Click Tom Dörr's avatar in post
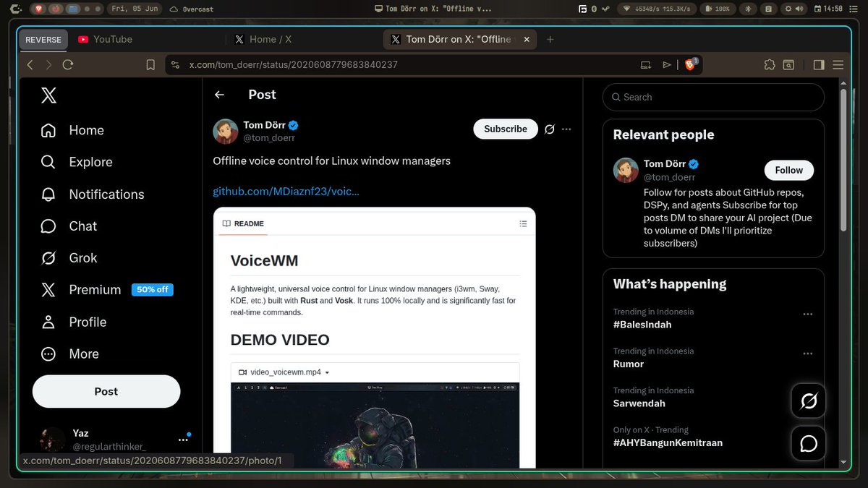Screen dimensions: 868x488 (226, 132)
